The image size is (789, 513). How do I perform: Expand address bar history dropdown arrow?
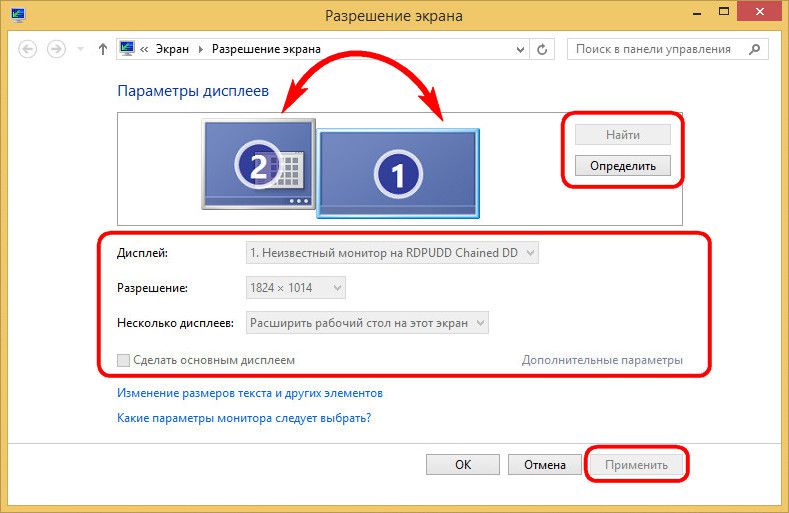[520, 49]
